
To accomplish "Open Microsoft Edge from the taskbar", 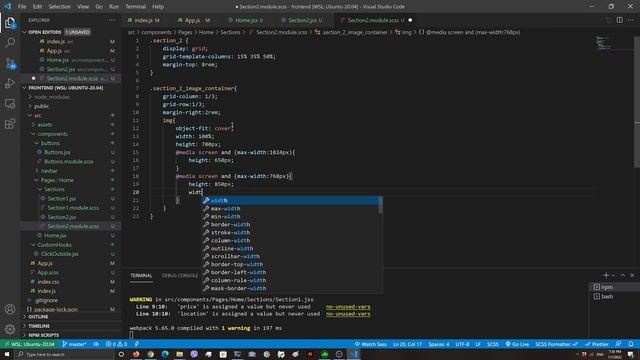I will point(165,354).
